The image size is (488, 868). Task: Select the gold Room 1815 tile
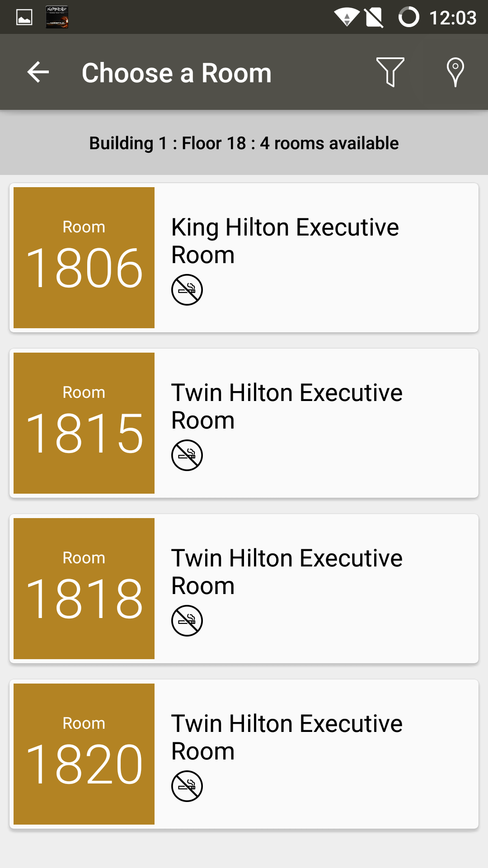(x=84, y=423)
